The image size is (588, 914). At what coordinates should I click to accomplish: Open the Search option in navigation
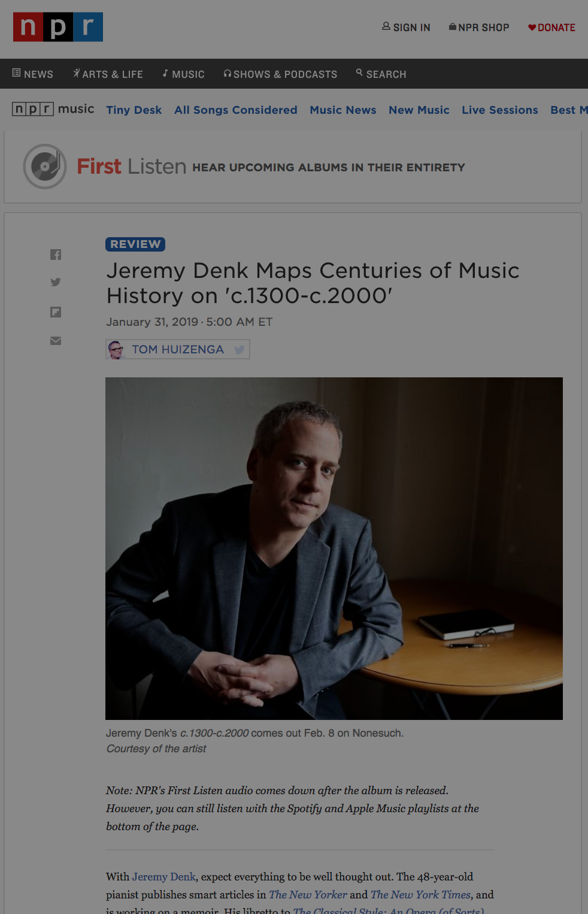coord(381,74)
